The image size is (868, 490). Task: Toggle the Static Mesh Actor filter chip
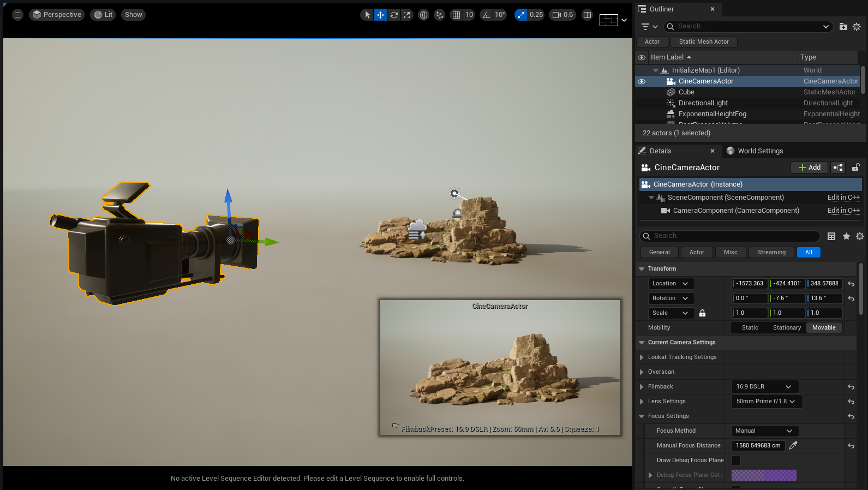pyautogui.click(x=704, y=41)
